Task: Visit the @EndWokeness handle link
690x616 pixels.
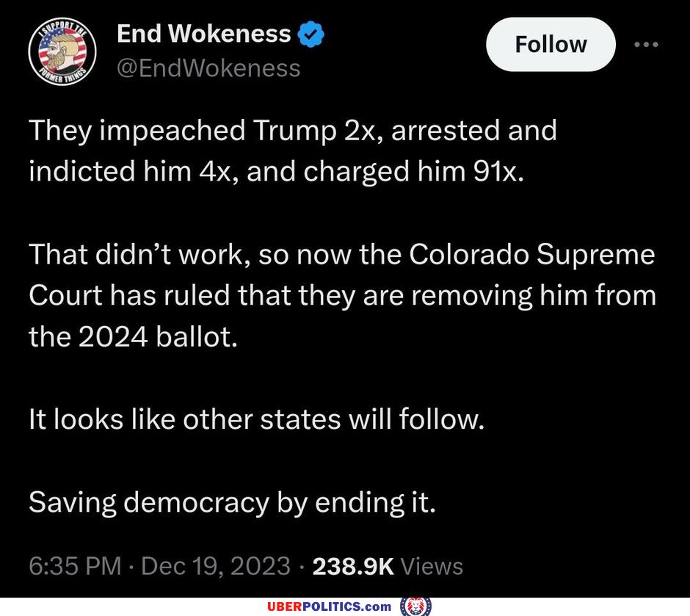Action: point(208,68)
